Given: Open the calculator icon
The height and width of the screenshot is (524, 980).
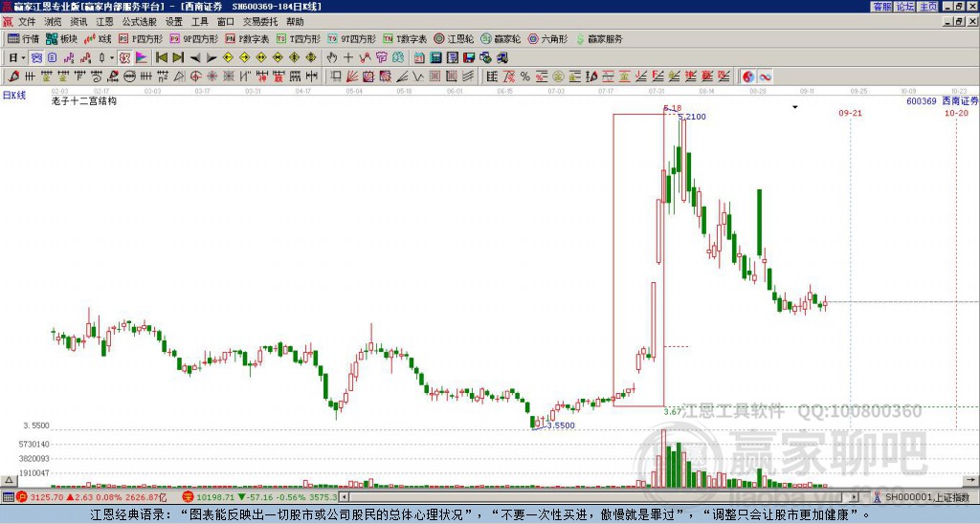Looking at the screenshot, I should click(435, 57).
